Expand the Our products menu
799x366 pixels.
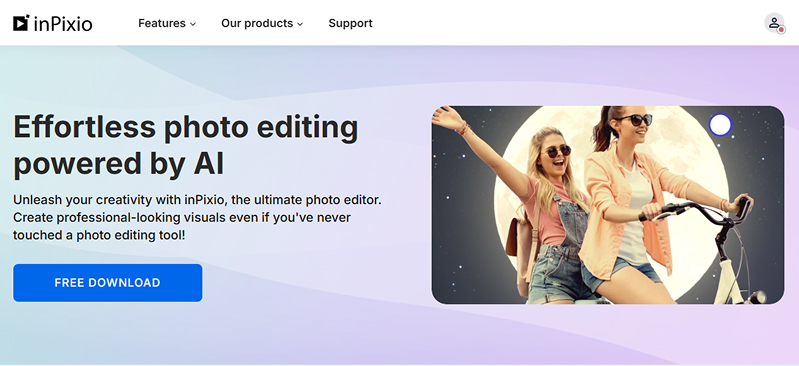click(x=262, y=23)
